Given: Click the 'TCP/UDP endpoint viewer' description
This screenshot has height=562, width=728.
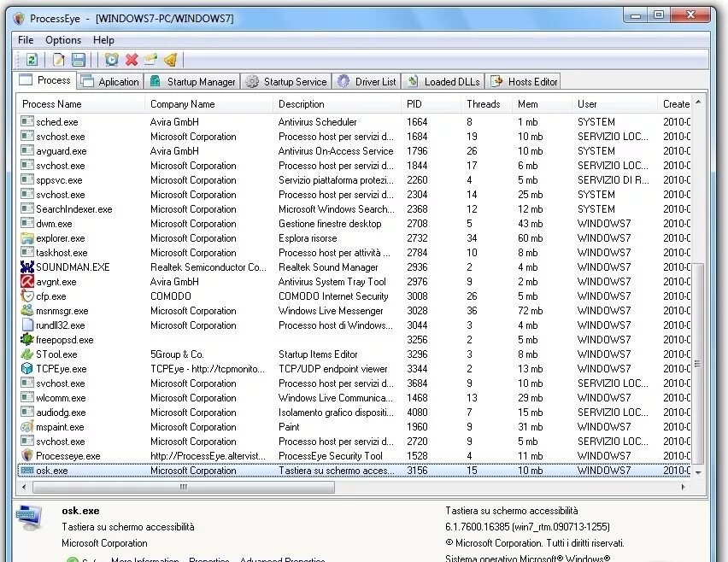Looking at the screenshot, I should pyautogui.click(x=332, y=368).
